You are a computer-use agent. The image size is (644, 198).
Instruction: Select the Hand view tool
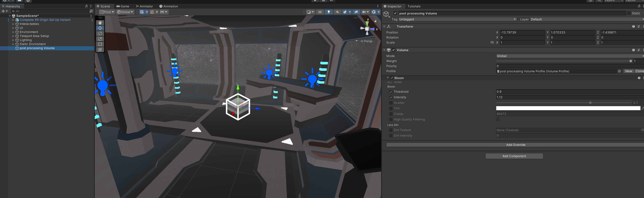click(x=100, y=23)
